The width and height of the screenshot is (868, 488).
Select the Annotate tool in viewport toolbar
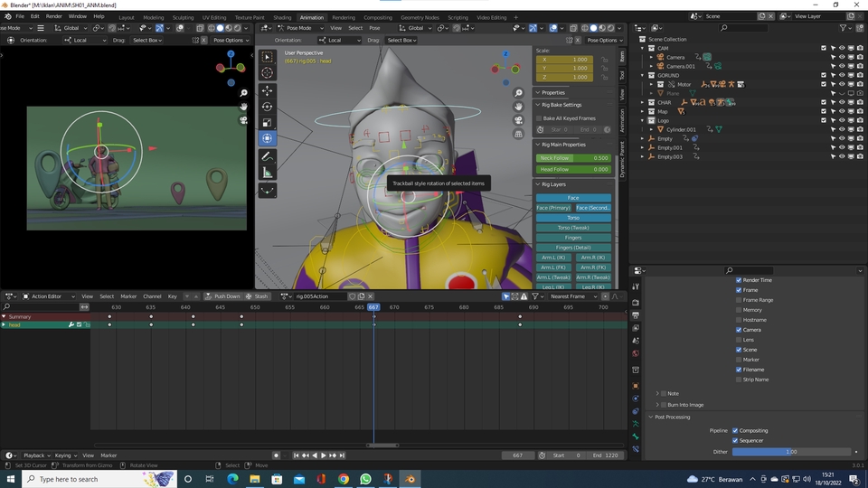coord(268,156)
